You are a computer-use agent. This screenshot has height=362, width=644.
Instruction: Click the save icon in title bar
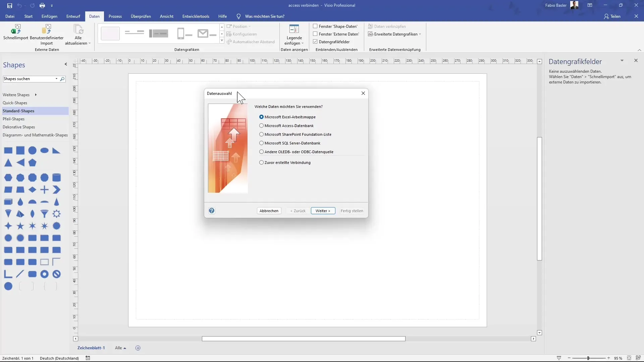click(x=10, y=5)
